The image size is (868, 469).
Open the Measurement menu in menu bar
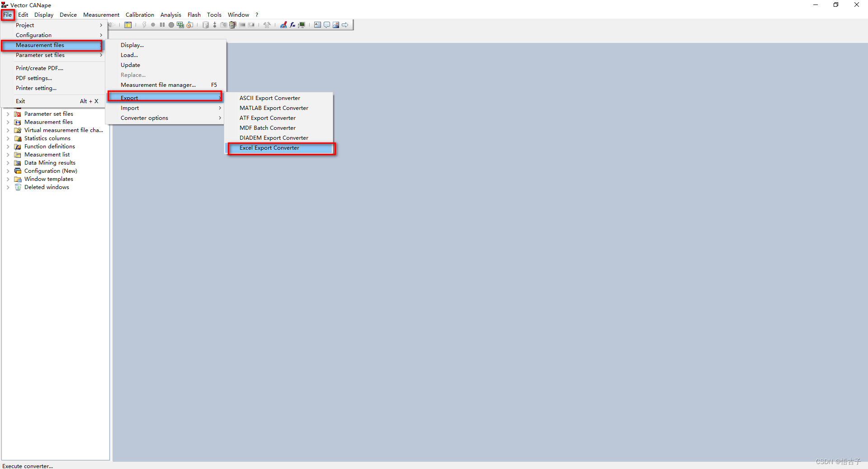pos(101,15)
